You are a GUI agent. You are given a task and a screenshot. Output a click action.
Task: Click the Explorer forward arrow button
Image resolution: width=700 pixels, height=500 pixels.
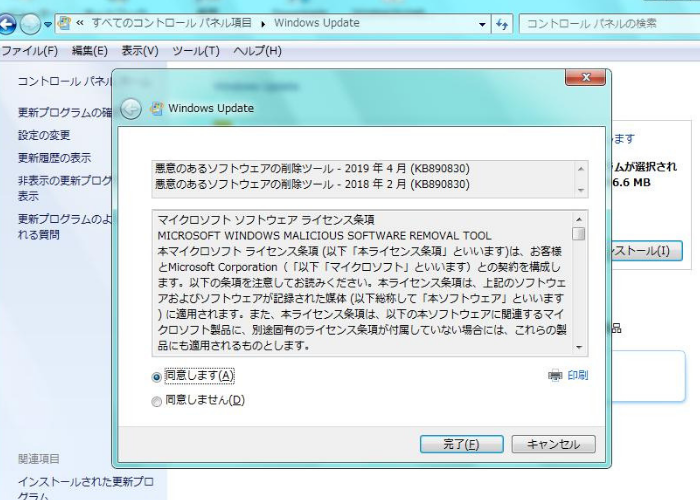pos(30,24)
